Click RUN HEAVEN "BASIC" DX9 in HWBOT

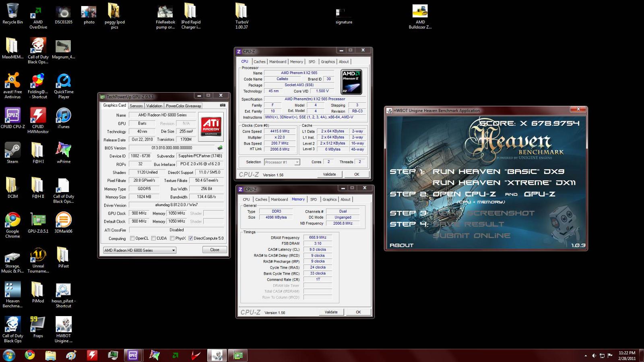click(498, 172)
